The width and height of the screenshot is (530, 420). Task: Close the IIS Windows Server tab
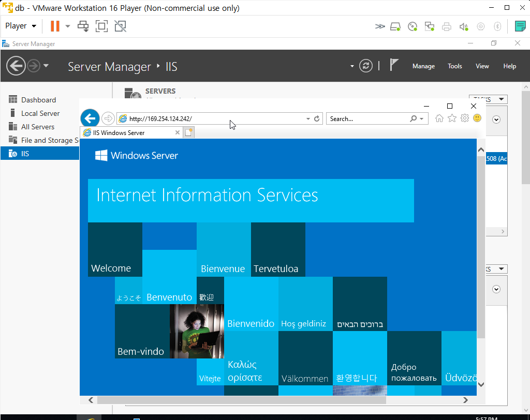point(177,132)
